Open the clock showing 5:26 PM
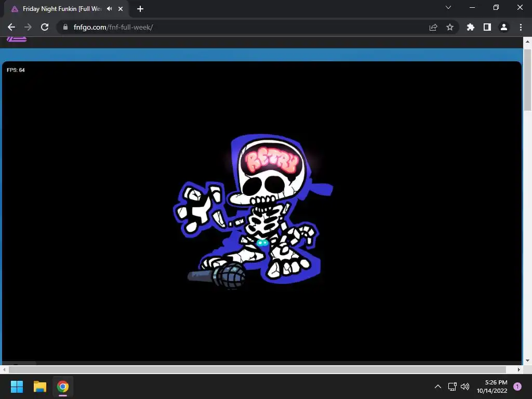 point(492,387)
